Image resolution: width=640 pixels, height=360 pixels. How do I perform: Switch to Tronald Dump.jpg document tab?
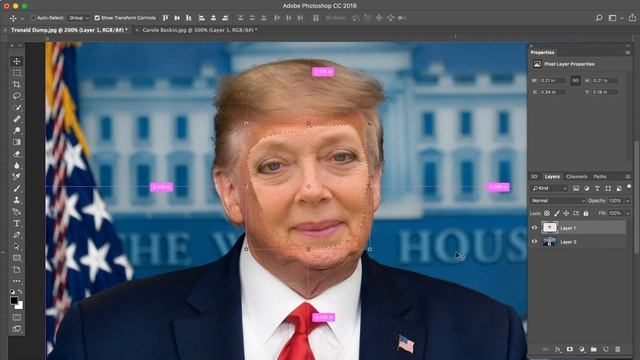(69, 30)
